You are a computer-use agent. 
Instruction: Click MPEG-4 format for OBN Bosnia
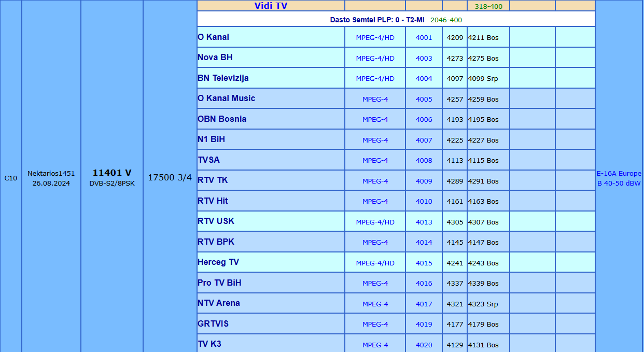pos(375,120)
